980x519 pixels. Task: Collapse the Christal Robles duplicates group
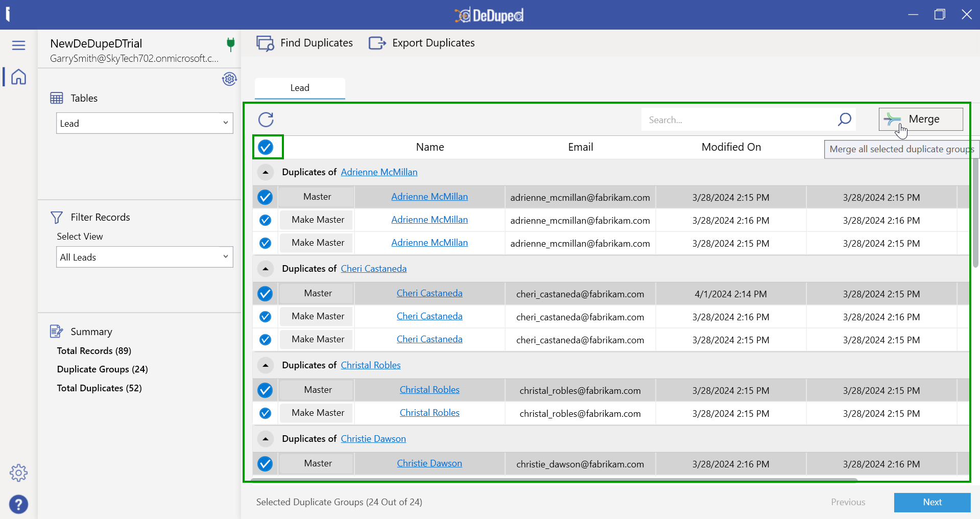pos(266,365)
